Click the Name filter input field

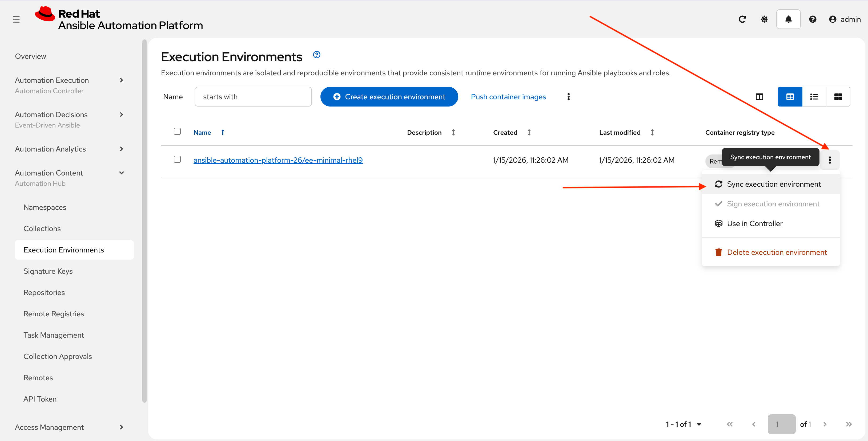tap(253, 97)
